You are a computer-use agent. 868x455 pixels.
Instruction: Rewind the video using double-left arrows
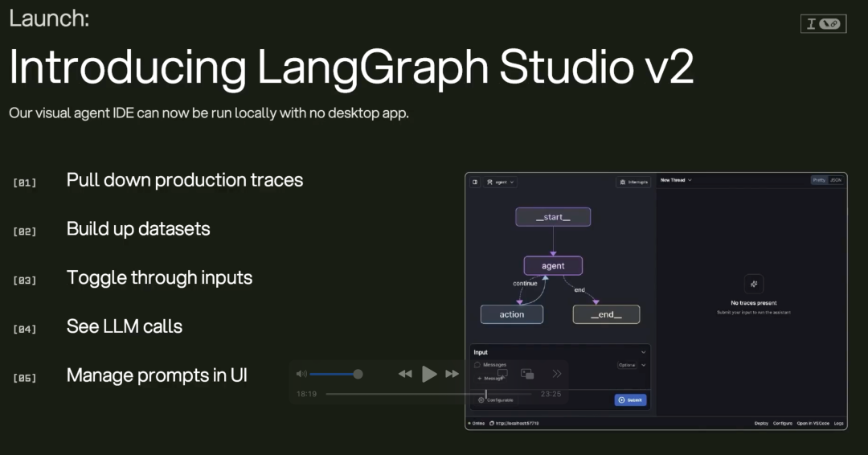click(405, 374)
